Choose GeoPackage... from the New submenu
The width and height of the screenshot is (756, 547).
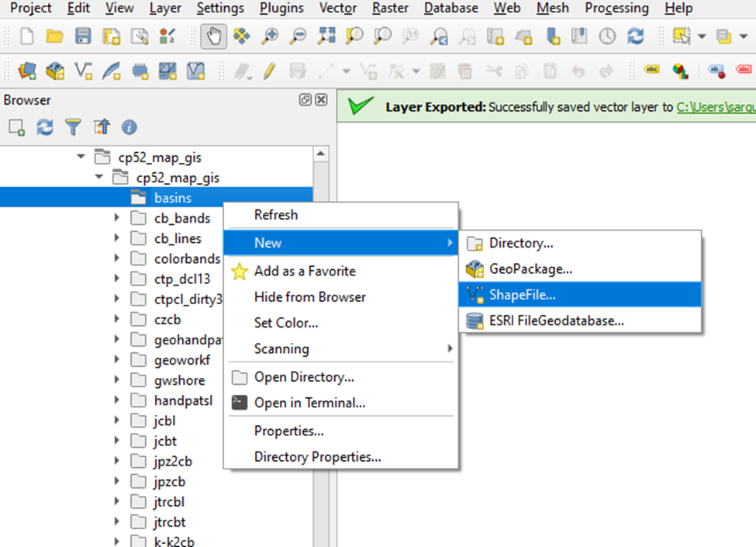click(x=580, y=268)
